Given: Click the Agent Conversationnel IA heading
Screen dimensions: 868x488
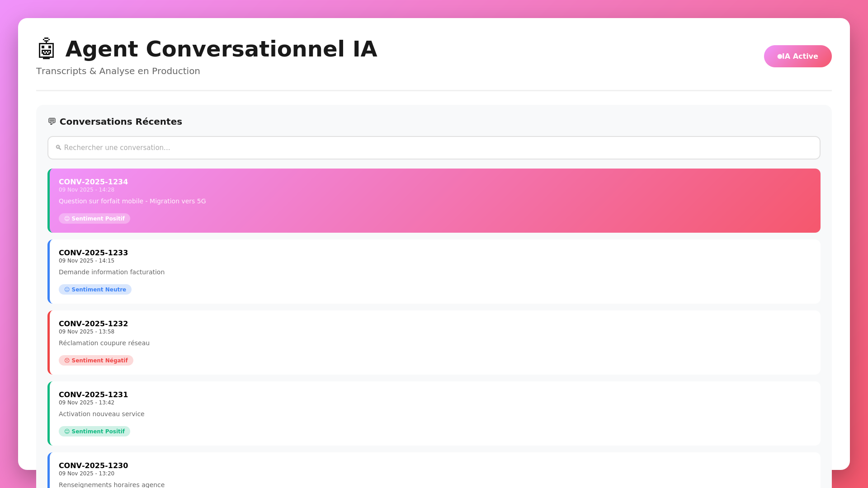Looking at the screenshot, I should (x=221, y=49).
